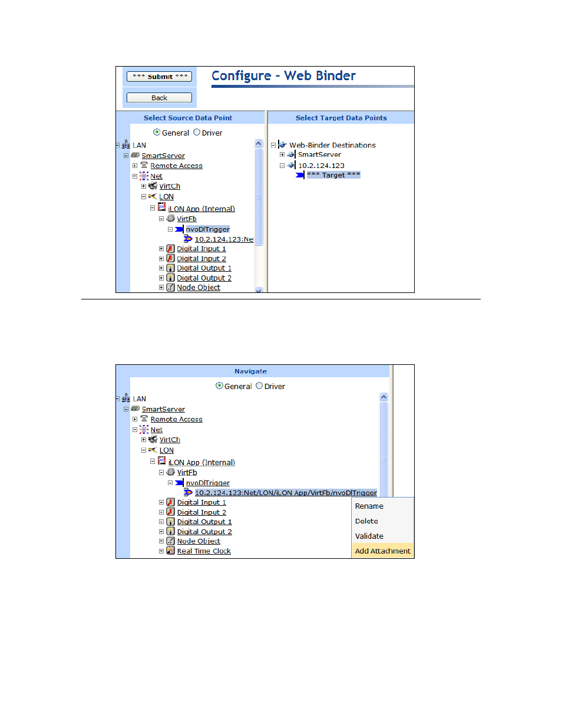The height and width of the screenshot is (728, 562).
Task: Click LON channel icon in source tree
Action: coord(153,197)
